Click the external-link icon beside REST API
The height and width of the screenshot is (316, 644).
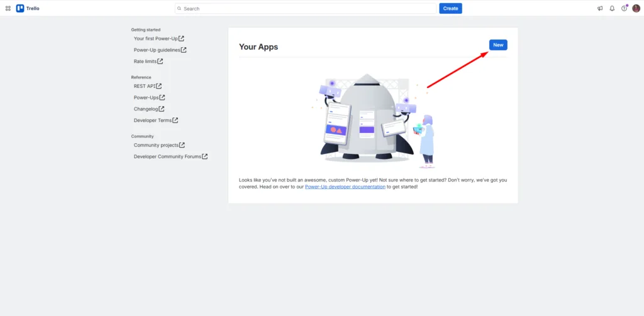click(159, 86)
